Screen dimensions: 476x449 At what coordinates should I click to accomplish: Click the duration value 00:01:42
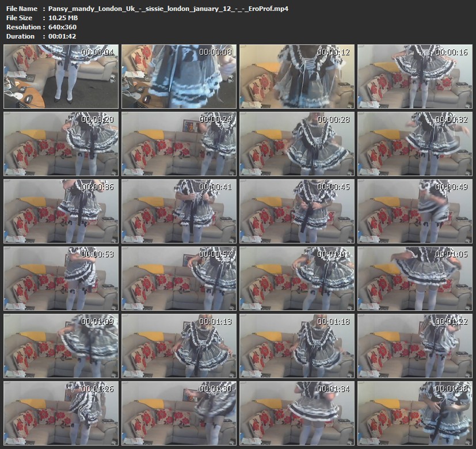click(x=62, y=36)
